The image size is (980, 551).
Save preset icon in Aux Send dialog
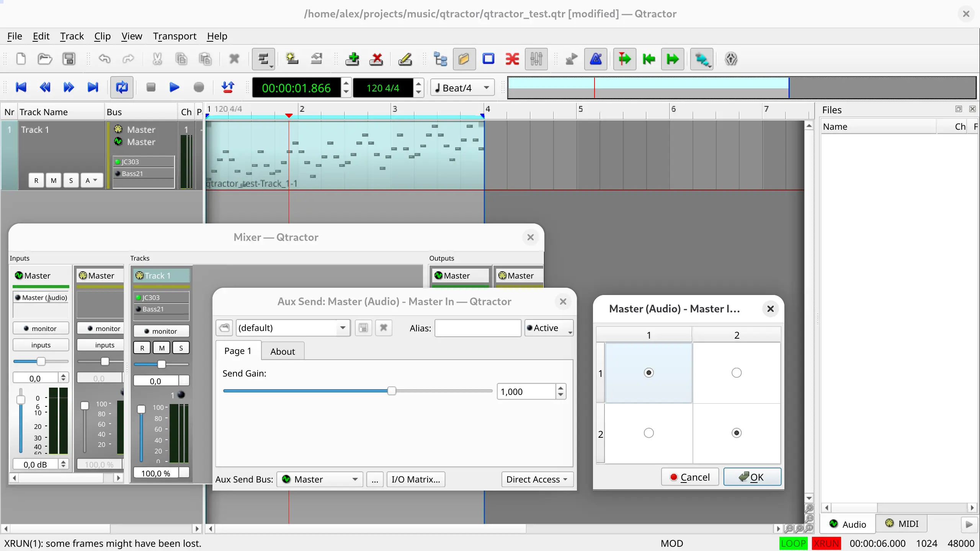point(363,328)
